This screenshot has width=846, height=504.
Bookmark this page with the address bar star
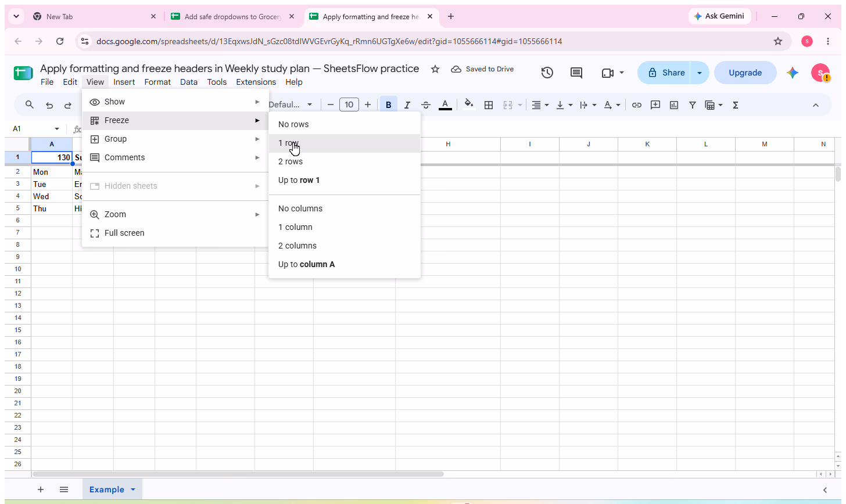click(778, 41)
